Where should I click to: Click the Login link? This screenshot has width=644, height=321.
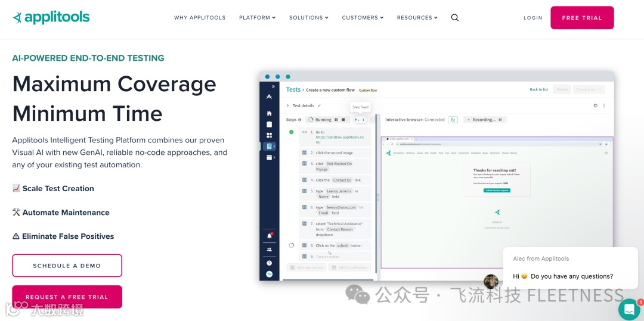(x=532, y=18)
